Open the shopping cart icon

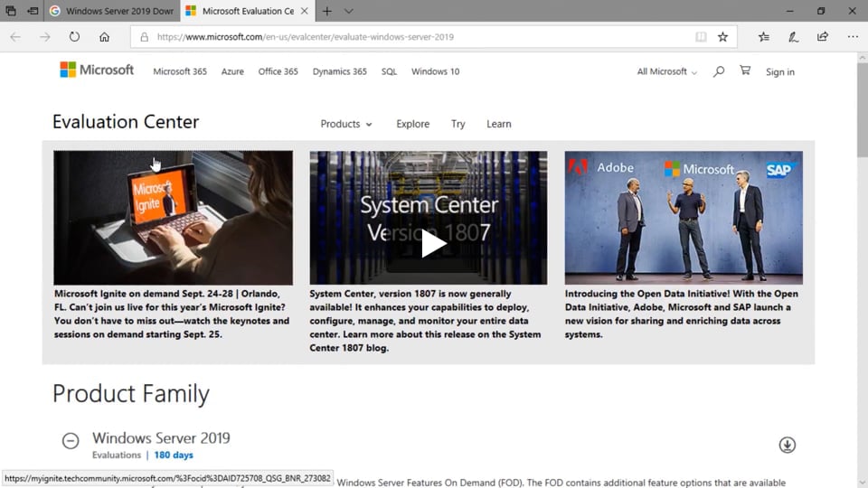click(745, 71)
